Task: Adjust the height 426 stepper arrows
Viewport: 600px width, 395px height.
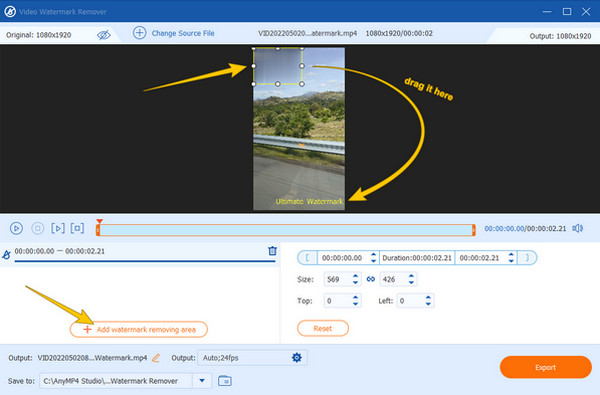Action: [411, 279]
